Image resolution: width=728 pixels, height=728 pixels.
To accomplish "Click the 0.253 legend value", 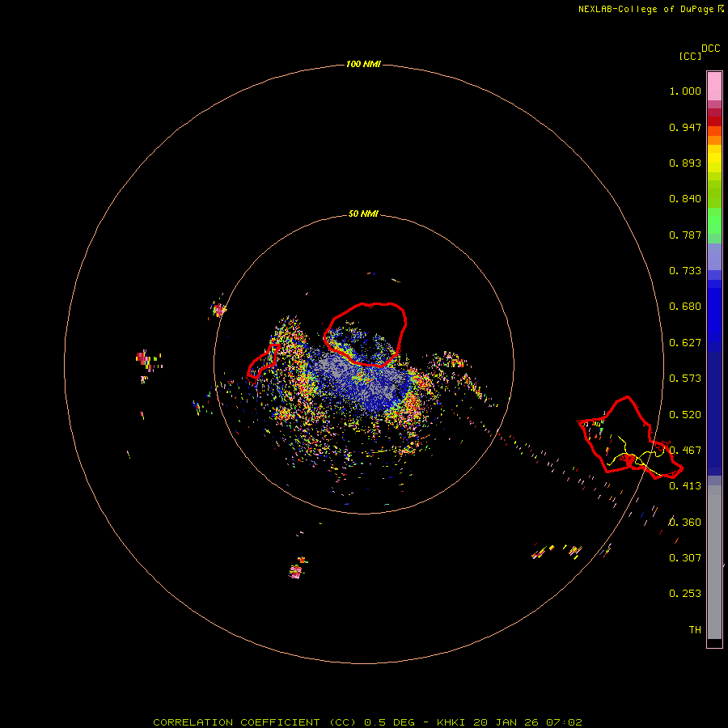I will tap(685, 594).
